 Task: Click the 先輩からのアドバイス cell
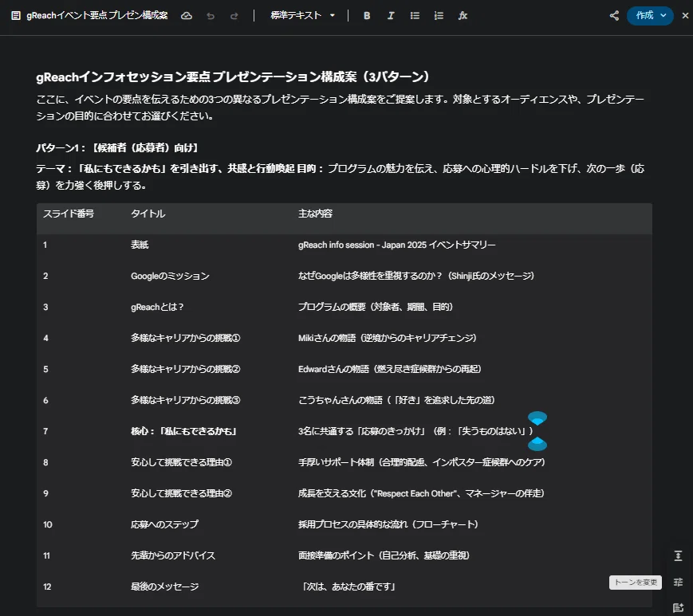coord(173,555)
